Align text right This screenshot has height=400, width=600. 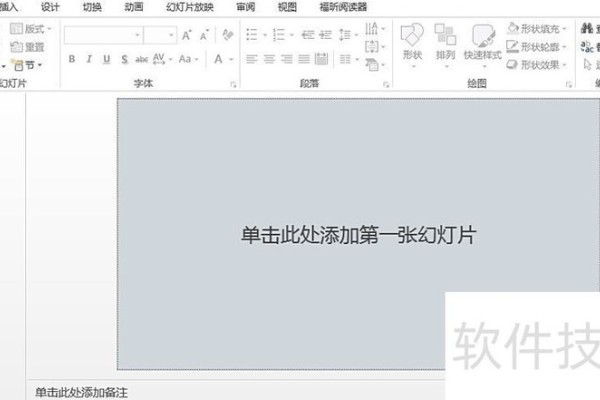(287, 59)
